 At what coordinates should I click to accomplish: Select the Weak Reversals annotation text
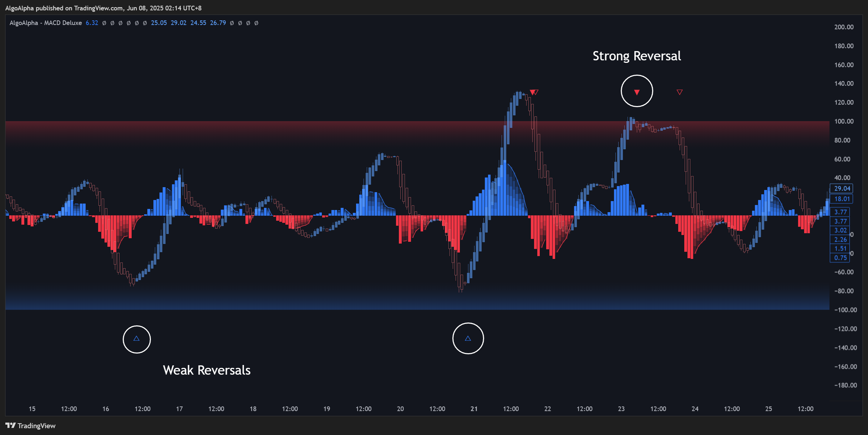pos(207,370)
